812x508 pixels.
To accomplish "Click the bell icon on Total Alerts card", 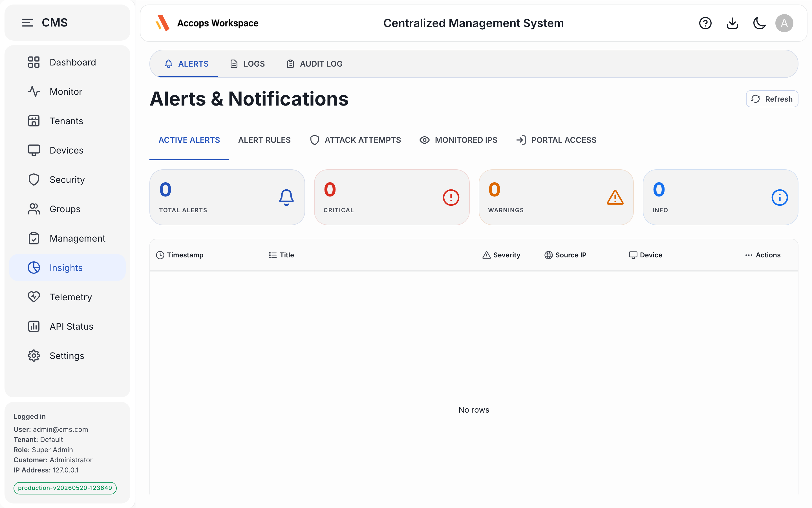I will (x=286, y=197).
